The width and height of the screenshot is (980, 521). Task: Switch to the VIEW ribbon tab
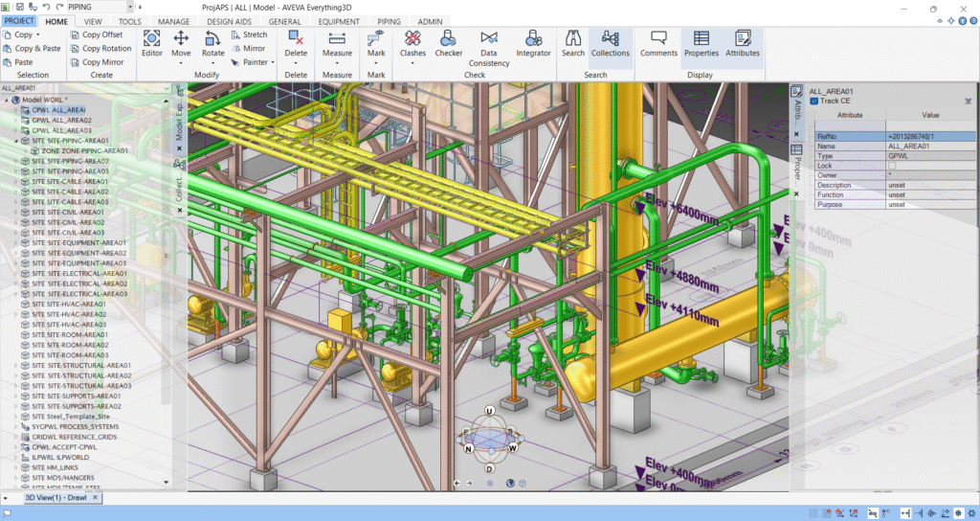93,21
